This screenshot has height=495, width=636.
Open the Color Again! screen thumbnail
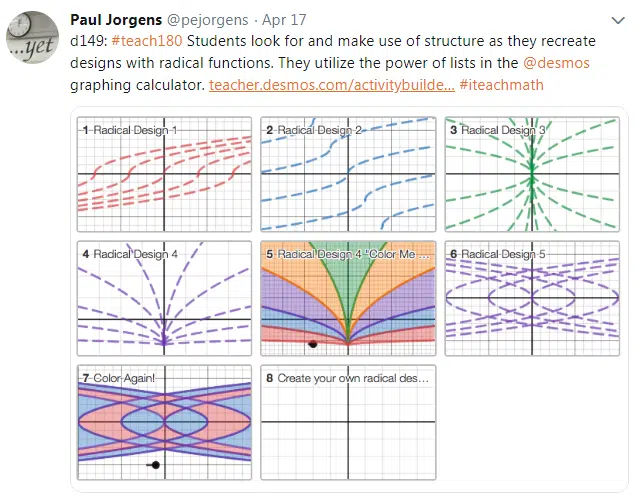164,422
